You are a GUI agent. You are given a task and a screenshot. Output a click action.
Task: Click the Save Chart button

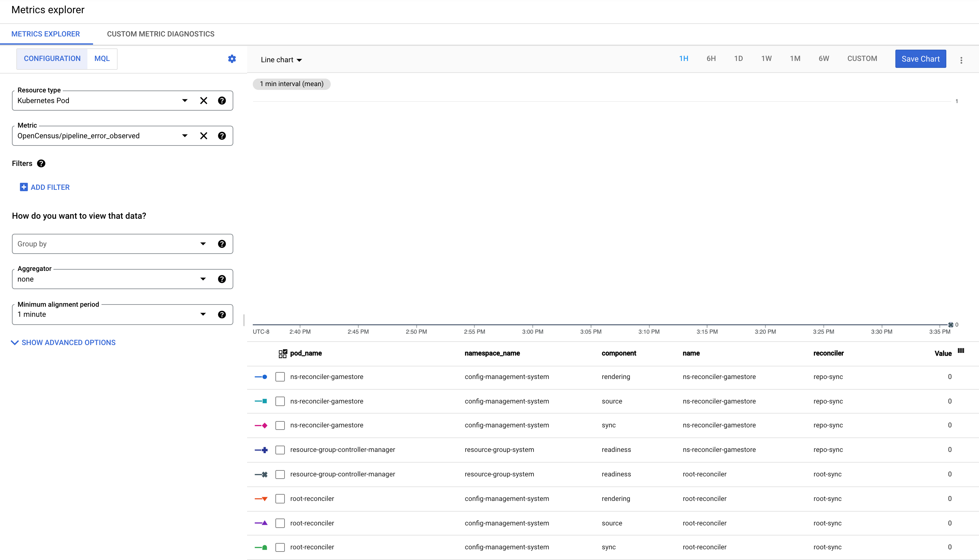pyautogui.click(x=920, y=59)
